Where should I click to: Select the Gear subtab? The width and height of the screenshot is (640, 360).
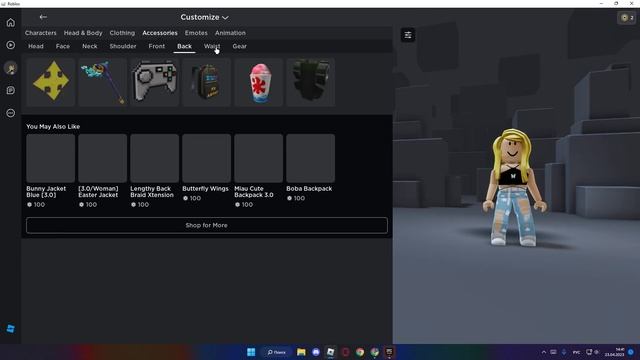tap(239, 46)
